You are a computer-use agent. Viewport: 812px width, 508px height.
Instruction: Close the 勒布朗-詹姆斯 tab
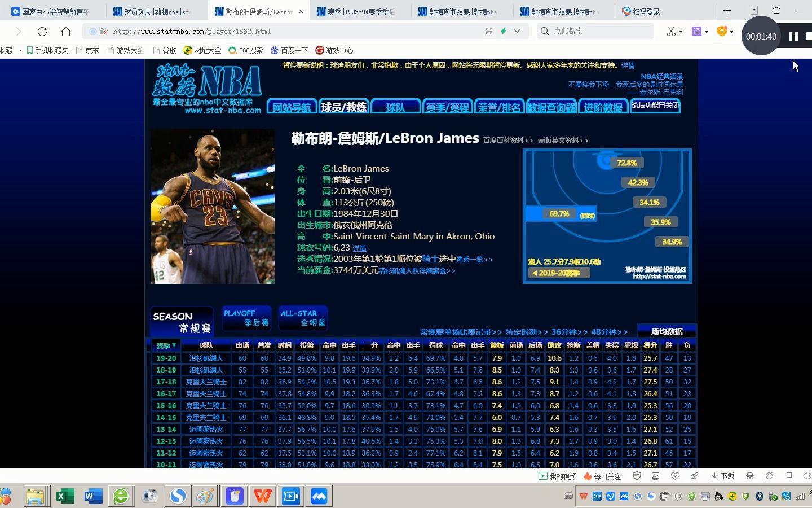301,11
